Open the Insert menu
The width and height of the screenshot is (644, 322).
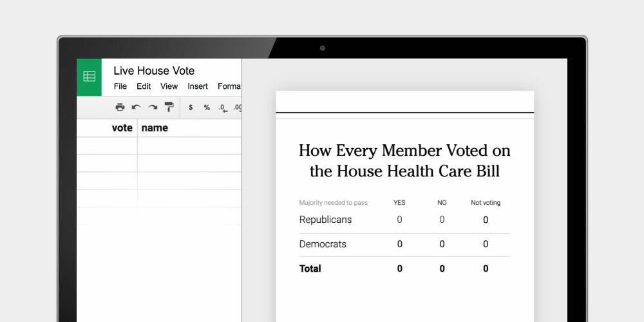point(198,86)
